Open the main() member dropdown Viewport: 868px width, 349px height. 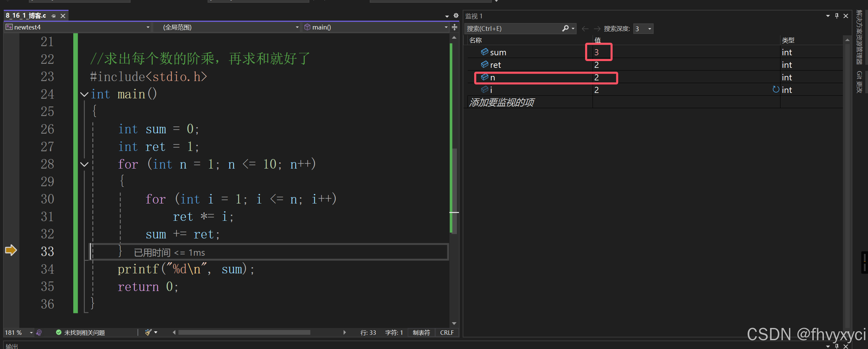376,27
